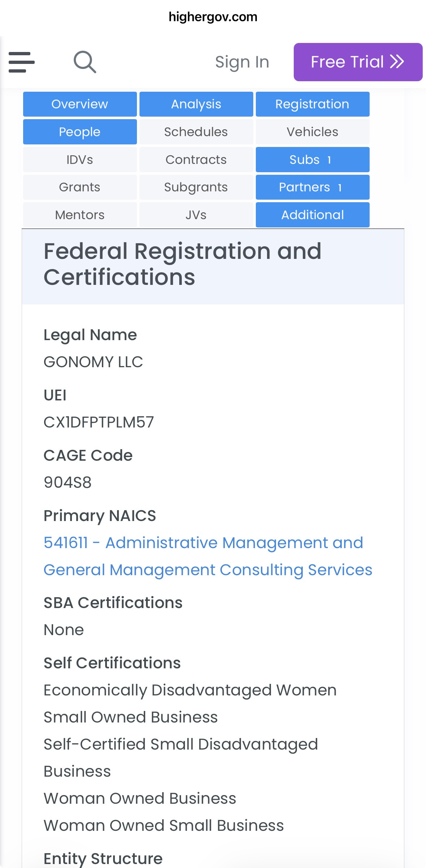The height and width of the screenshot is (868, 426).
Task: Go to the People tab
Action: click(80, 132)
